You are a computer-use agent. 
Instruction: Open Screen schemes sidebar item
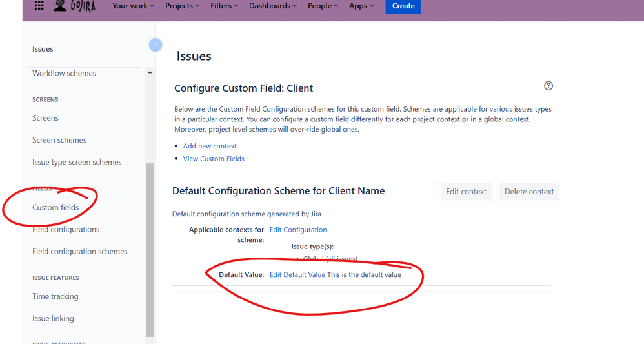[x=59, y=140]
